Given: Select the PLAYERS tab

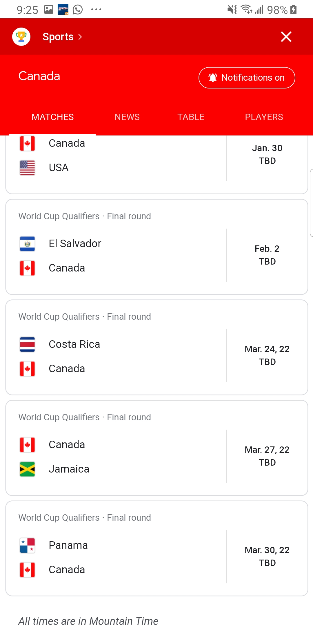Looking at the screenshot, I should (264, 117).
